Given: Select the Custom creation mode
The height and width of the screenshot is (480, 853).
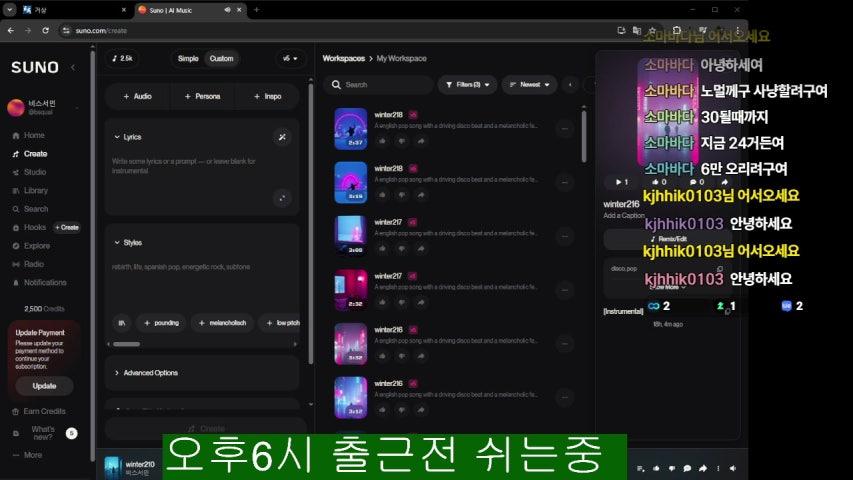Looking at the screenshot, I should 221,58.
